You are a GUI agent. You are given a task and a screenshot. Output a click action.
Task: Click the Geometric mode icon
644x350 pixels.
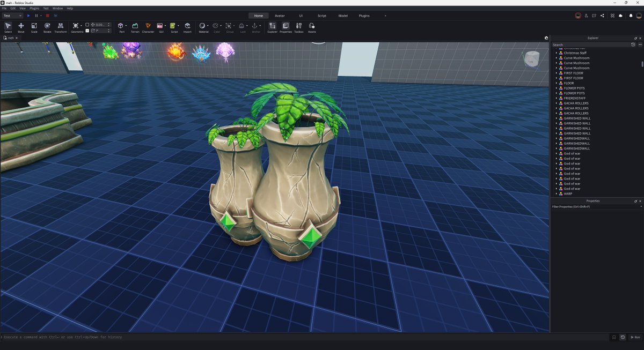[x=76, y=26]
